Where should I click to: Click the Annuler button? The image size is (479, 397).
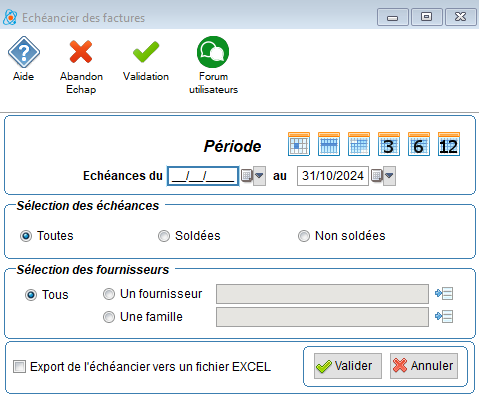tap(424, 366)
